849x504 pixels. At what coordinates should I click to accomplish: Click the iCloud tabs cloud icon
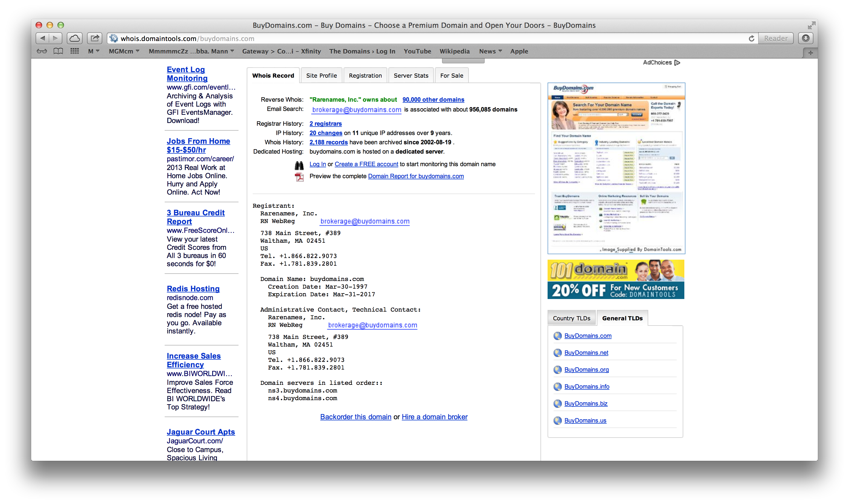pos(74,38)
